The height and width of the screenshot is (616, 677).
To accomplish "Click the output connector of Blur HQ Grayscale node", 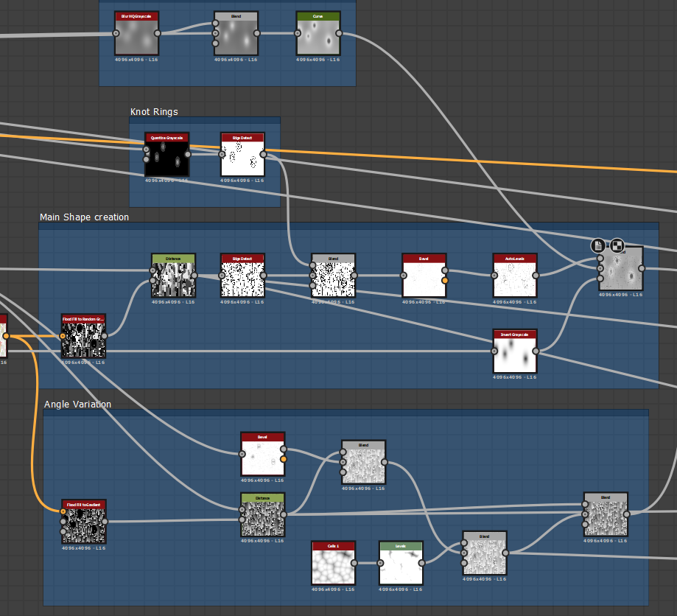I will (x=157, y=33).
